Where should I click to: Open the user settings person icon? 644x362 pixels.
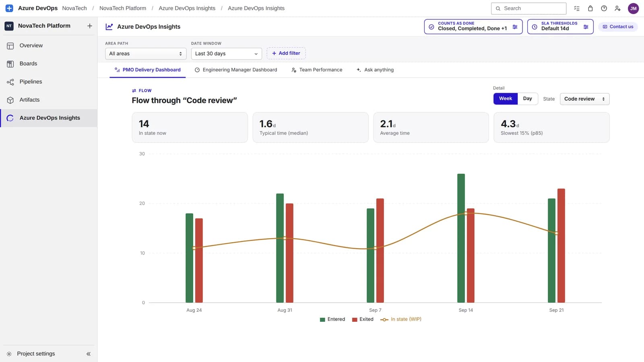pos(617,8)
